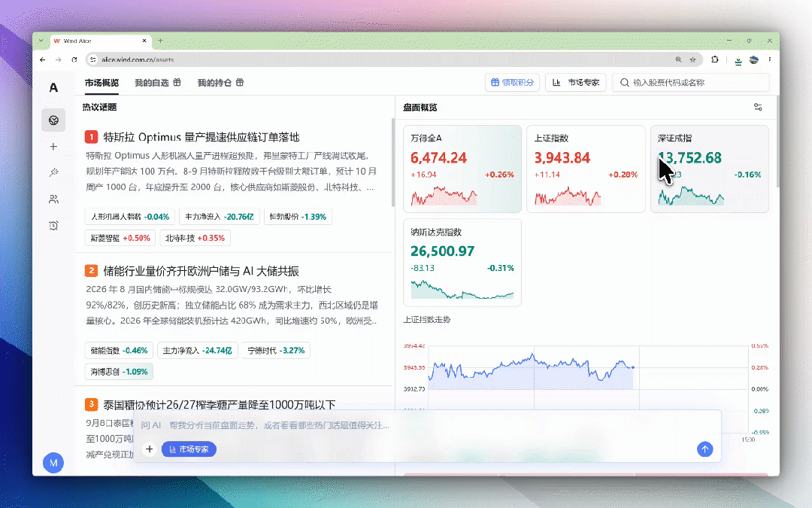Switch to the 我的自选 tab
This screenshot has width=812, height=508.
click(x=157, y=83)
